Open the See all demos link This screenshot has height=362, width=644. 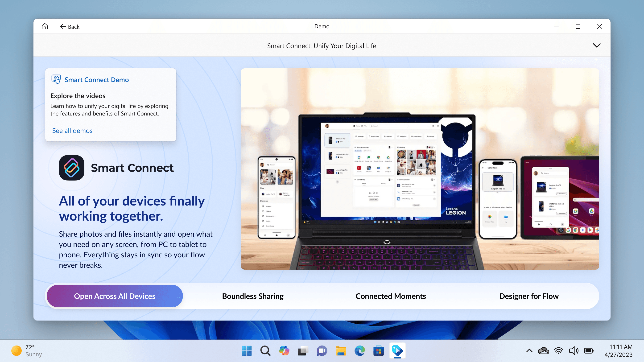pyautogui.click(x=72, y=131)
